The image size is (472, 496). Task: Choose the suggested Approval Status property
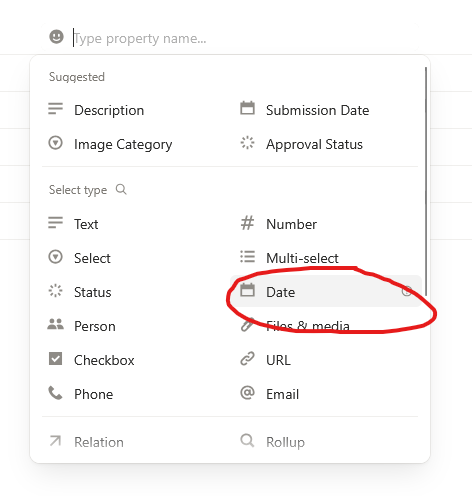tap(326, 144)
